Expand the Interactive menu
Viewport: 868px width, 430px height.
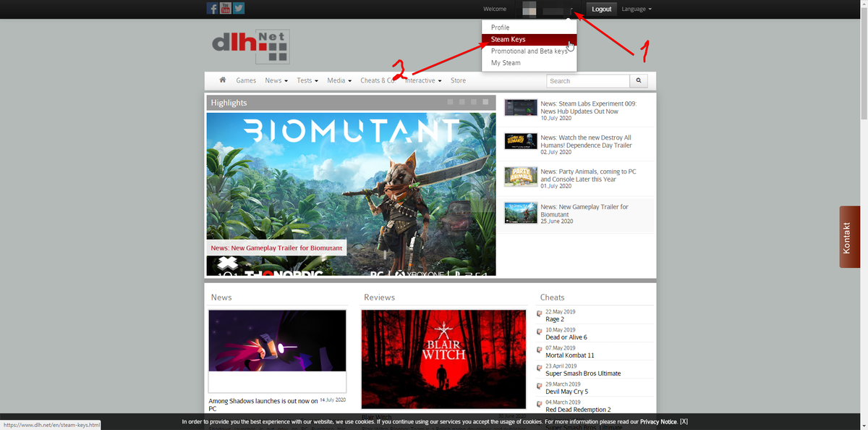(x=423, y=80)
